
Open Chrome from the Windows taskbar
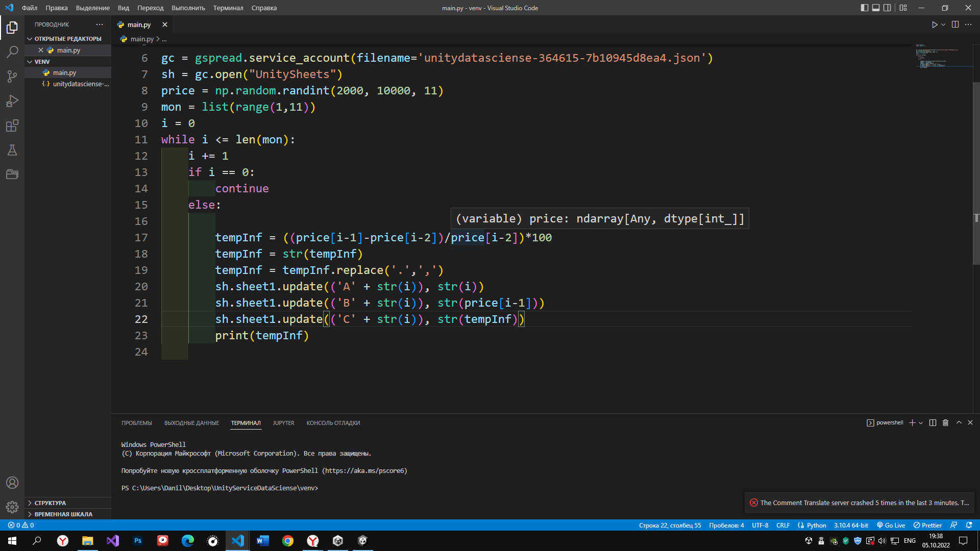[288, 541]
